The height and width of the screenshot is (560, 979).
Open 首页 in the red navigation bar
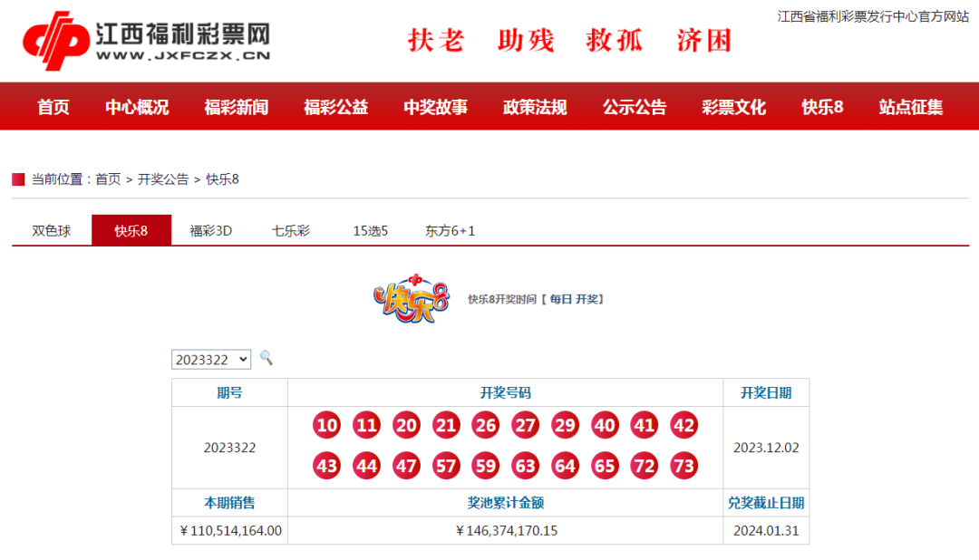pos(53,107)
